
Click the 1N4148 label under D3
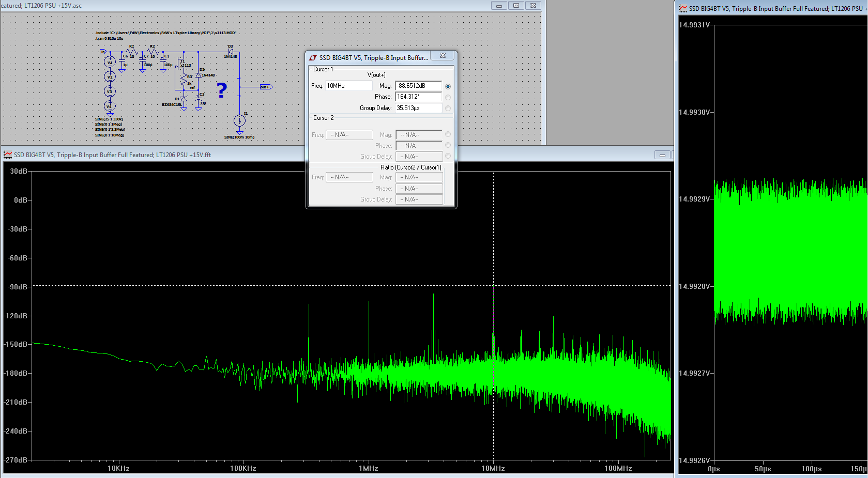pos(231,57)
